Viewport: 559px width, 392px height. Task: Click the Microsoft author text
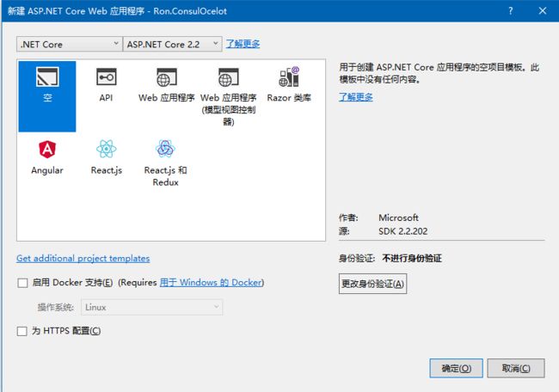click(x=398, y=217)
